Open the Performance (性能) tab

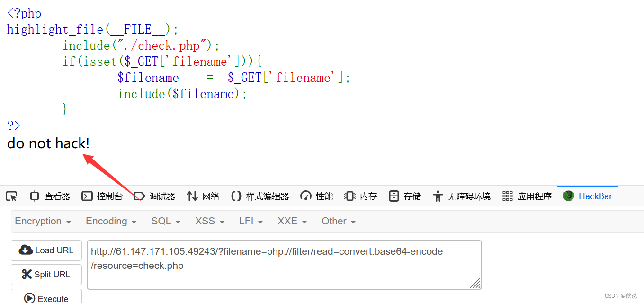[x=317, y=196]
